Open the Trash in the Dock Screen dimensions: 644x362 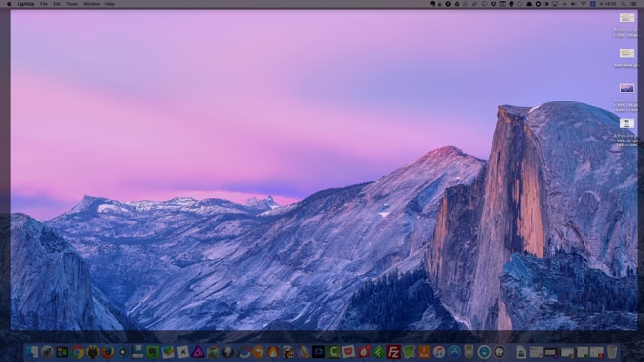(x=612, y=352)
